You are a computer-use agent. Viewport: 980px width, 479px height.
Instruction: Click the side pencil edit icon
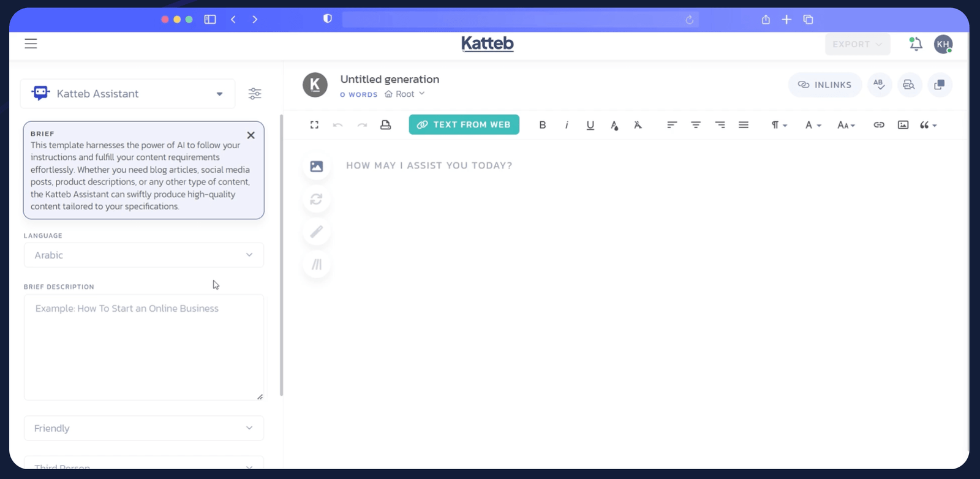point(317,232)
